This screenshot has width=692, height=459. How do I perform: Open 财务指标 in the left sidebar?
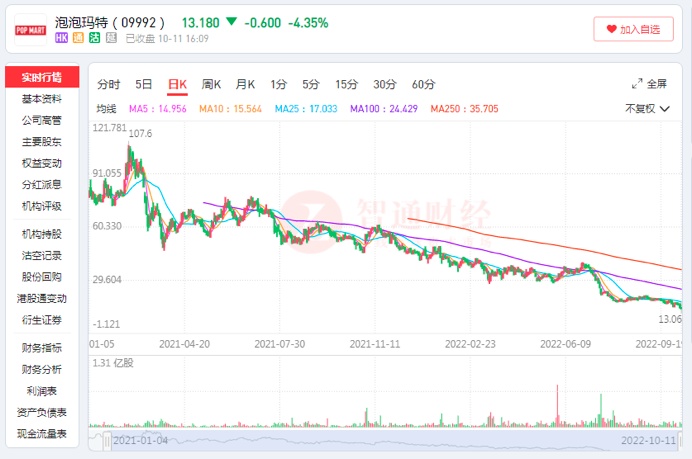point(42,348)
